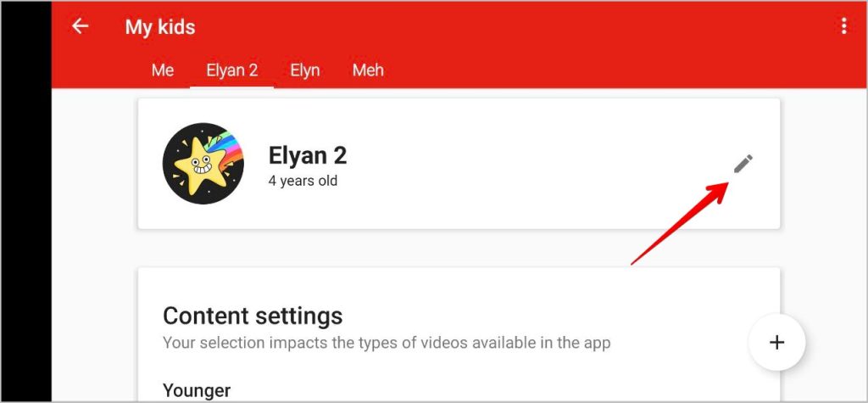Tap the plus floating action button
This screenshot has height=403, width=868.
click(776, 342)
